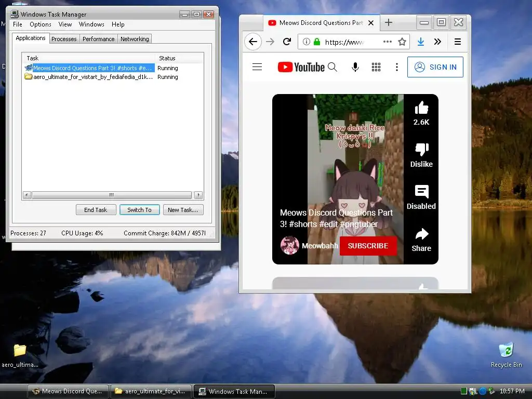Click the SIGN IN button
Screen dimensions: 532x399
tap(435, 67)
